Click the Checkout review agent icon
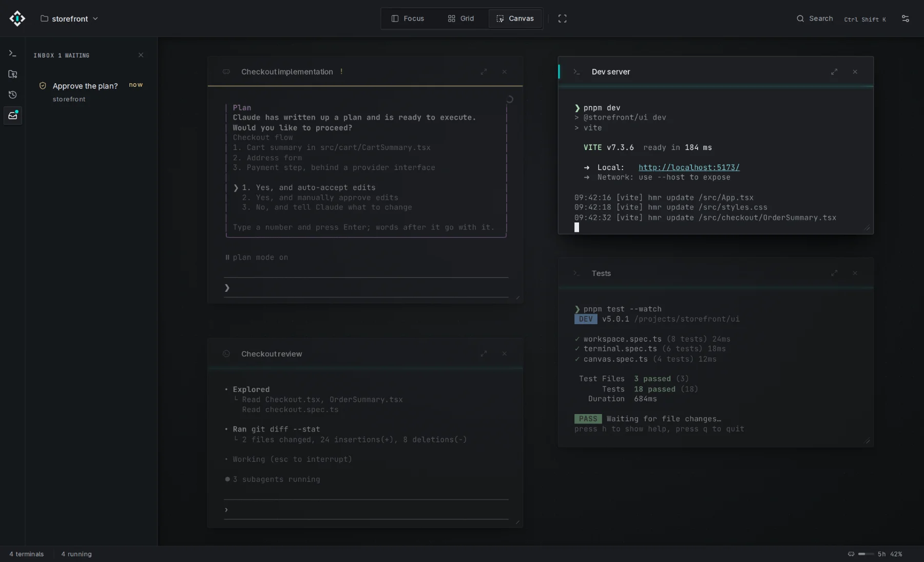Viewport: 924px width, 562px height. click(226, 353)
